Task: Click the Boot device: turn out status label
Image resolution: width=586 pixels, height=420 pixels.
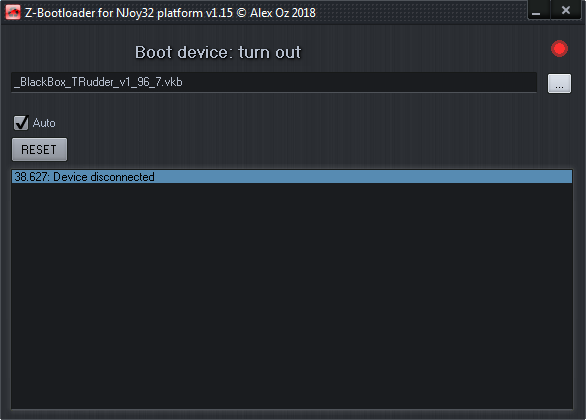Action: (x=218, y=52)
